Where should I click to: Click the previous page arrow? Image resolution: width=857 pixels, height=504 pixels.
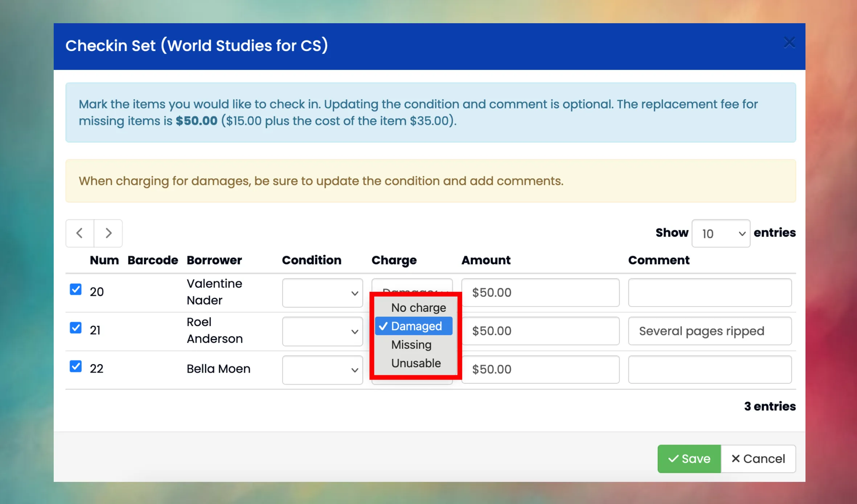(x=79, y=233)
